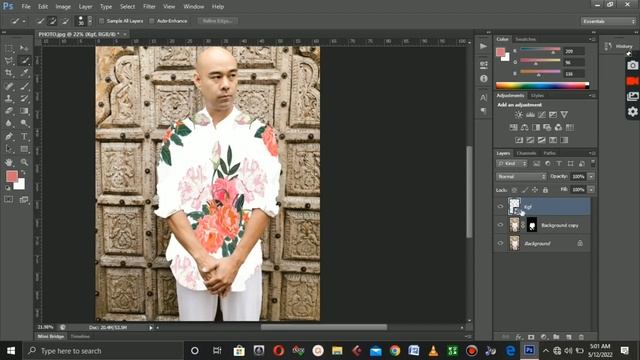640x360 pixels.
Task: Add a layer mask from Layers panel bottom
Action: click(531, 337)
